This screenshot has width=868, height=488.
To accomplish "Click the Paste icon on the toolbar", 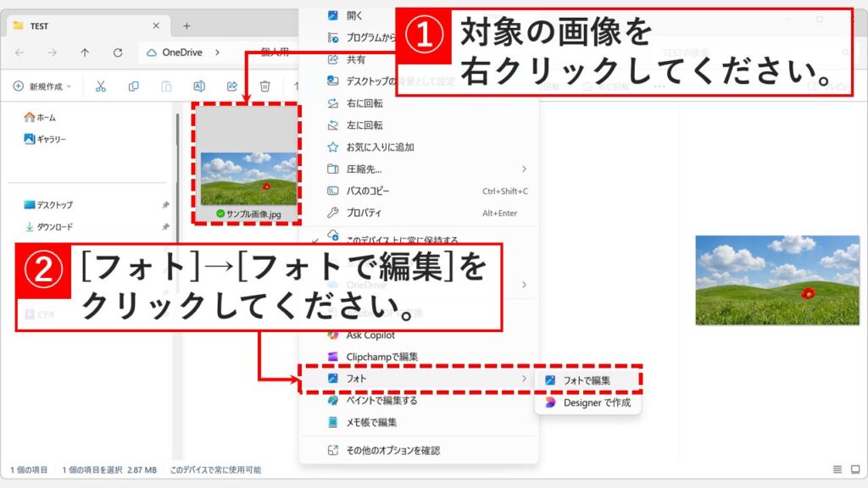I will click(x=166, y=85).
